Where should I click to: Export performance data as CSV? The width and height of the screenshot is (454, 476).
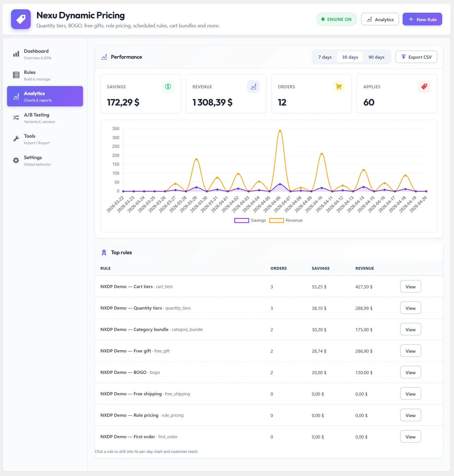pyautogui.click(x=416, y=57)
